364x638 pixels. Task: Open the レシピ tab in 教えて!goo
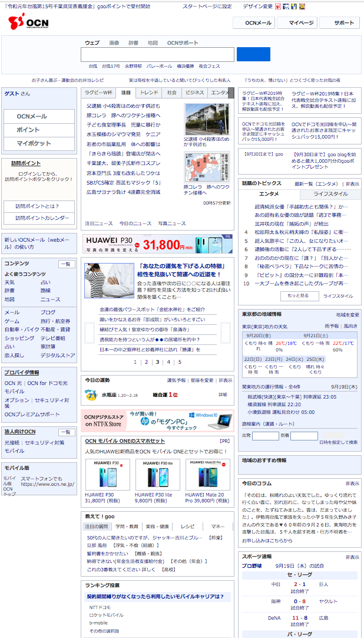click(x=188, y=526)
